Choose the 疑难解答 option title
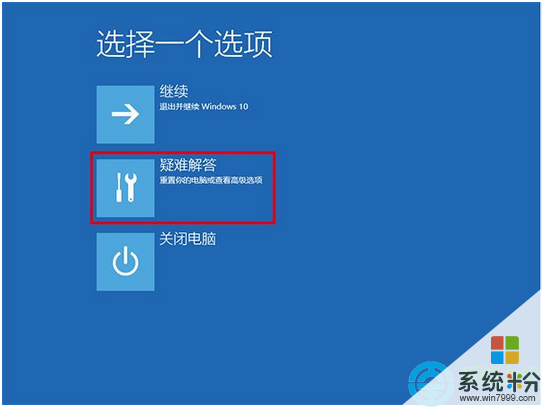The height and width of the screenshot is (409, 543). 188,165
